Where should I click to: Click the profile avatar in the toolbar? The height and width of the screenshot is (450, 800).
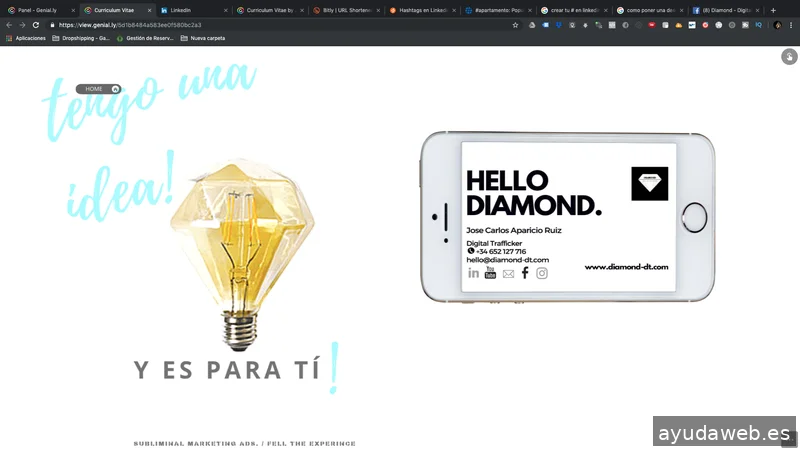[x=778, y=25]
